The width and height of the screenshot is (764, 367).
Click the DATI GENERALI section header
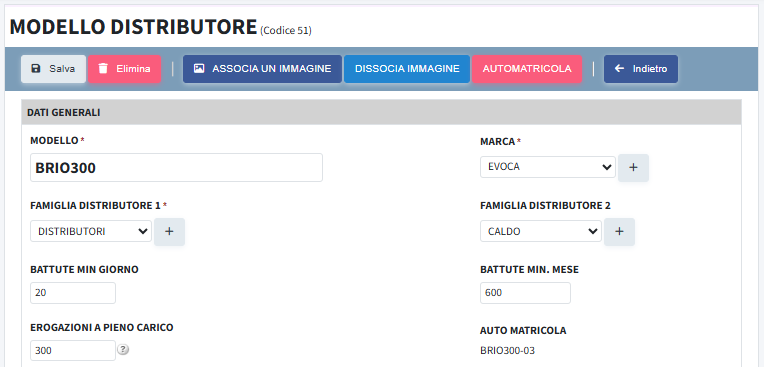pyautogui.click(x=382, y=113)
